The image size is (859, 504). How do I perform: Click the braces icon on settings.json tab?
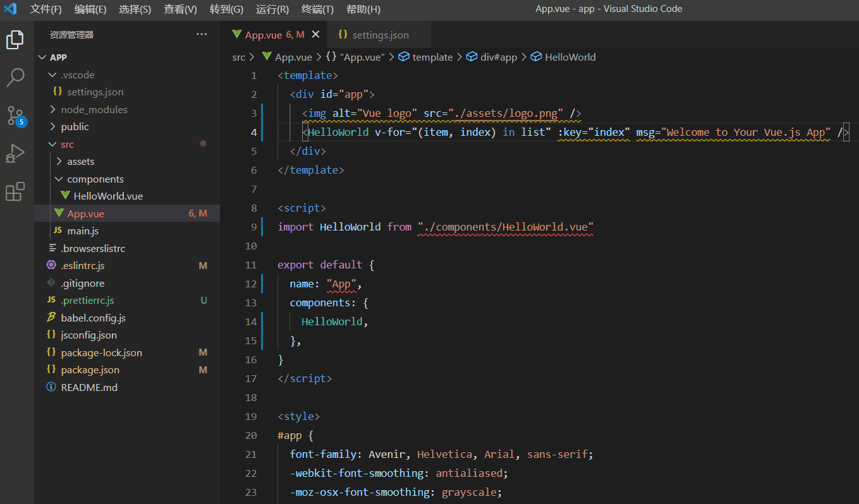[x=343, y=35]
